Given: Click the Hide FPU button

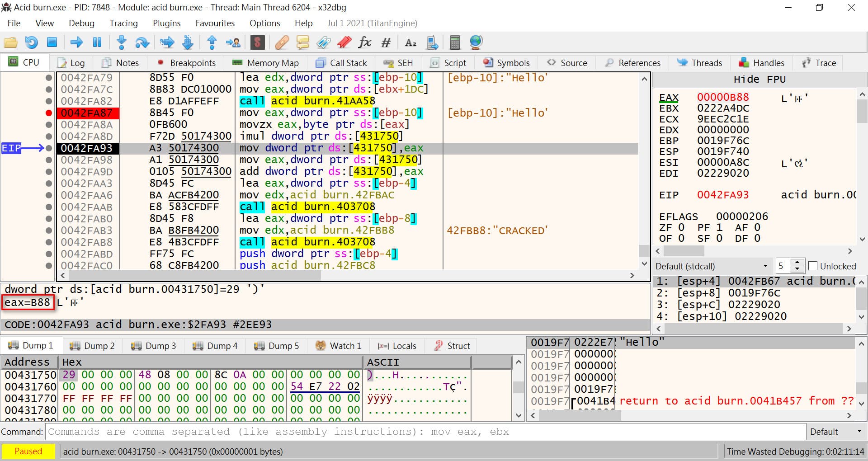Looking at the screenshot, I should [759, 80].
